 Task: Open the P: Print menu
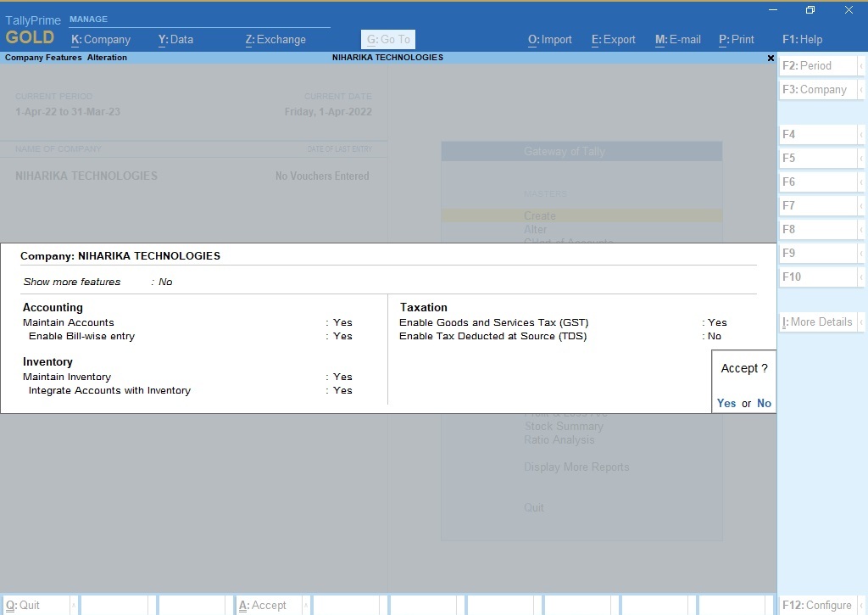pos(737,39)
